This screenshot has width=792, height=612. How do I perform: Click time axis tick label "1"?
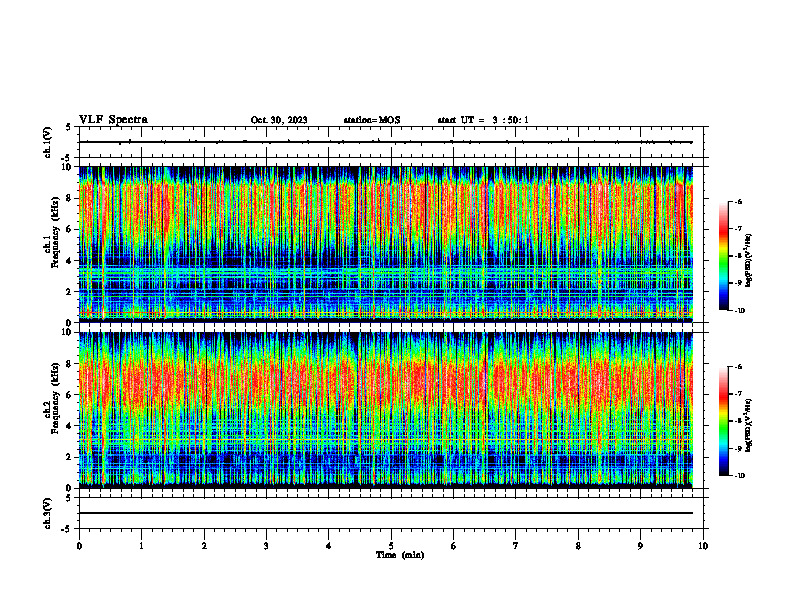[x=142, y=546]
